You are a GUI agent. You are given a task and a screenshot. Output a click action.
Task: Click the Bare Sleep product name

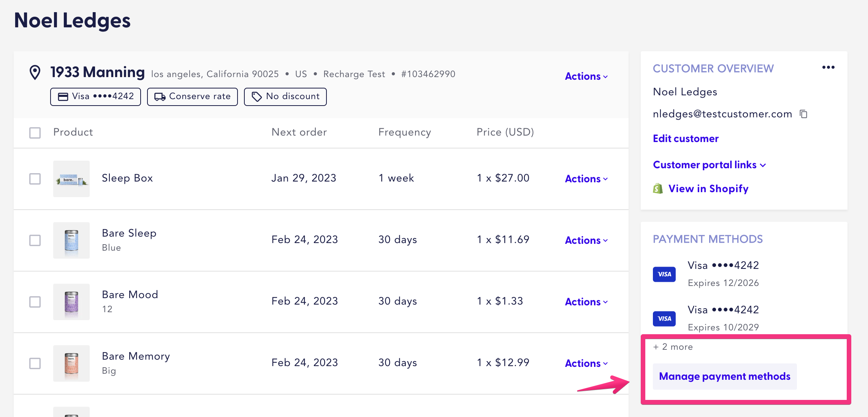click(129, 233)
